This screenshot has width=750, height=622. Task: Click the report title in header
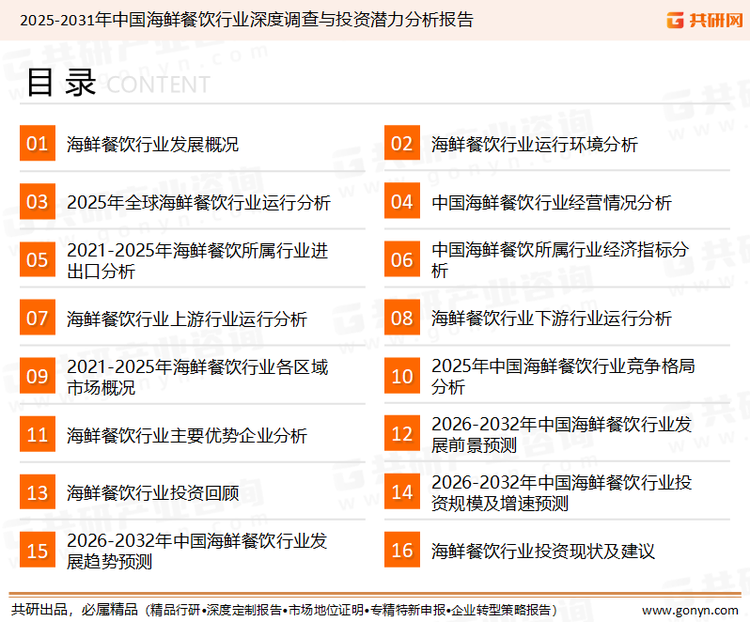click(x=246, y=20)
